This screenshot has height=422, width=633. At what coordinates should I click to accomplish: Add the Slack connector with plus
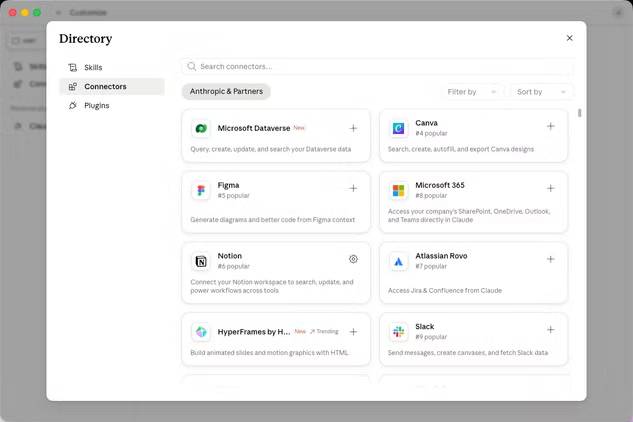[x=550, y=330]
